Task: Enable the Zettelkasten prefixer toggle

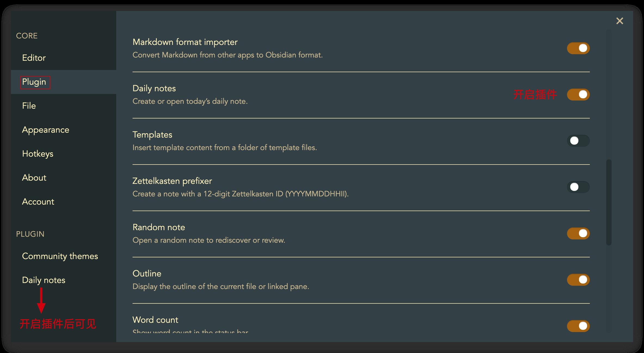Action: click(x=578, y=187)
